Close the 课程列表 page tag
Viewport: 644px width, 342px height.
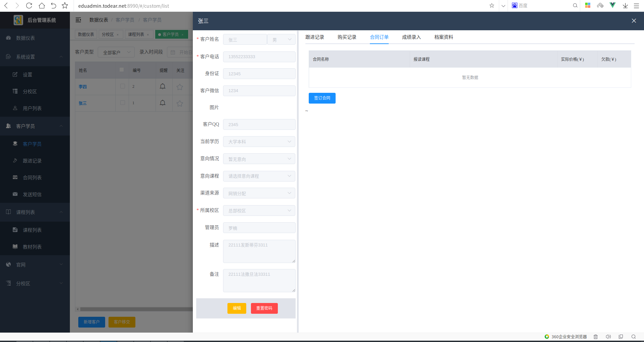tap(148, 35)
